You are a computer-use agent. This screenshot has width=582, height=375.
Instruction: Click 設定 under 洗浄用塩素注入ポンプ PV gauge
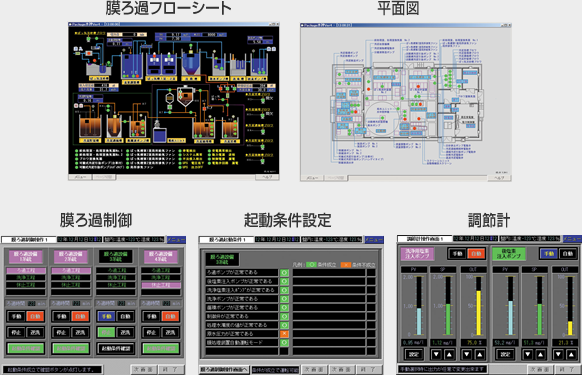(413, 354)
